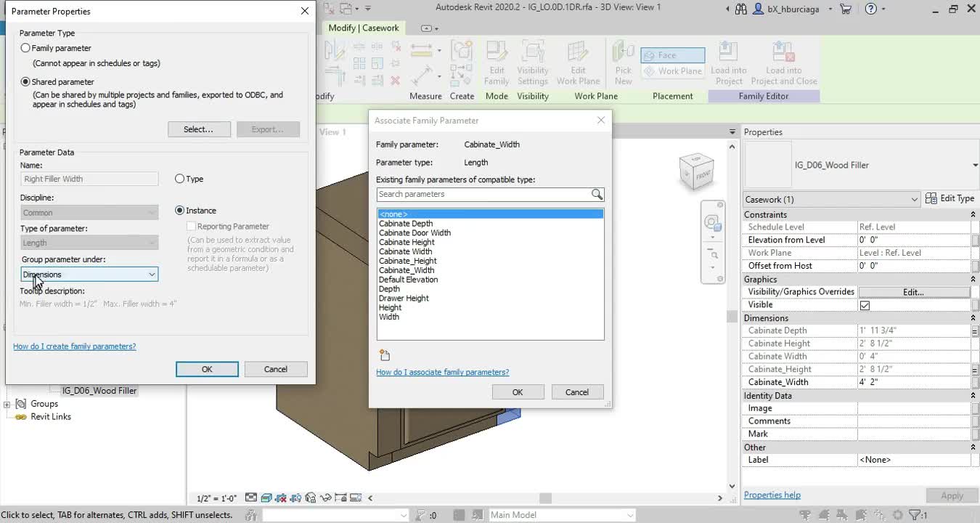980x523 pixels.
Task: Open the Detail Level view control
Action: pos(251,498)
